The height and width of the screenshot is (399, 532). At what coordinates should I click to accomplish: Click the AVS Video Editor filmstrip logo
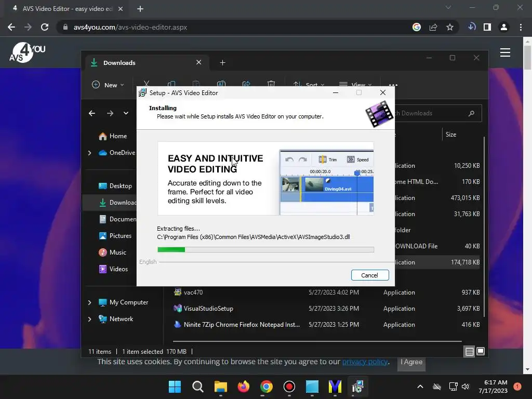pos(379,114)
